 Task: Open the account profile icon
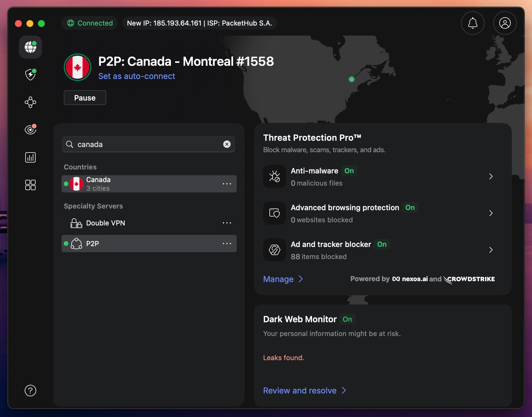point(505,23)
